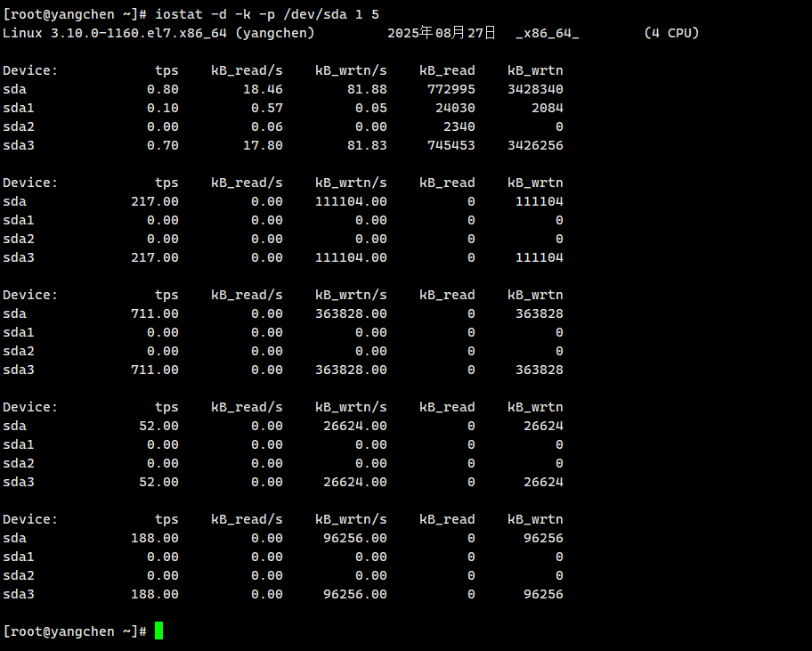Select the sda1 kB_read/s value '0.57'
This screenshot has width=812, height=651.
(x=267, y=108)
